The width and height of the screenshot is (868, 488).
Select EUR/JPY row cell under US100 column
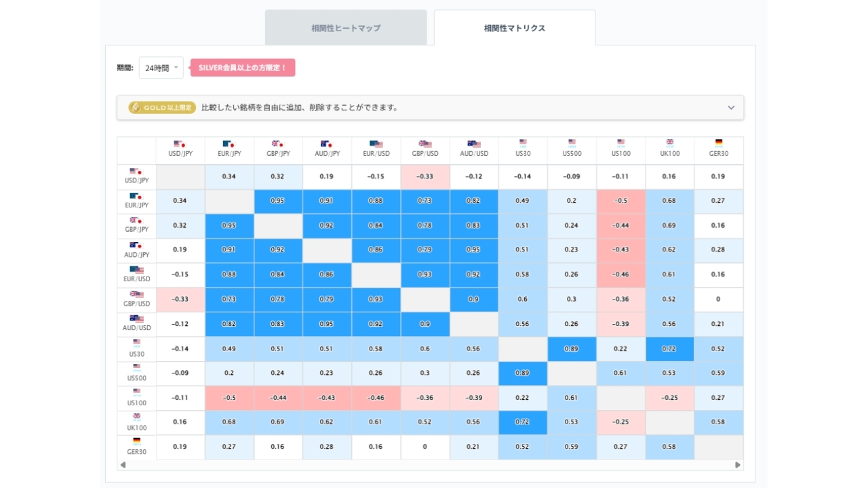click(621, 201)
